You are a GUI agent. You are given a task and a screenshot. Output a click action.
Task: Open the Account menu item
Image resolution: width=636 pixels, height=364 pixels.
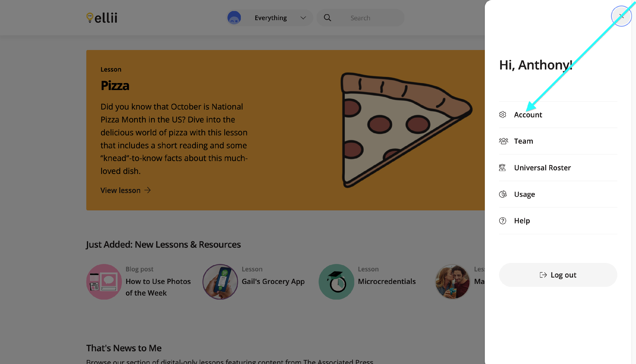click(x=528, y=115)
